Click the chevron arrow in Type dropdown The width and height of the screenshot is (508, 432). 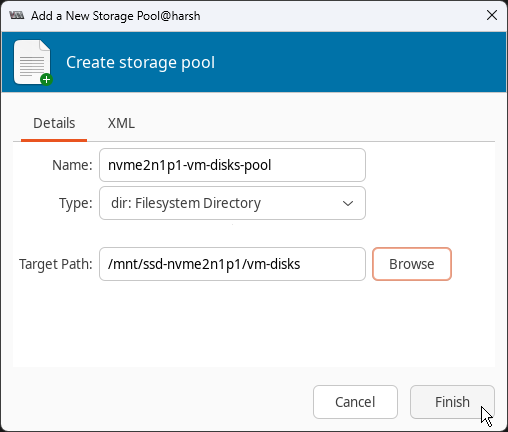348,203
